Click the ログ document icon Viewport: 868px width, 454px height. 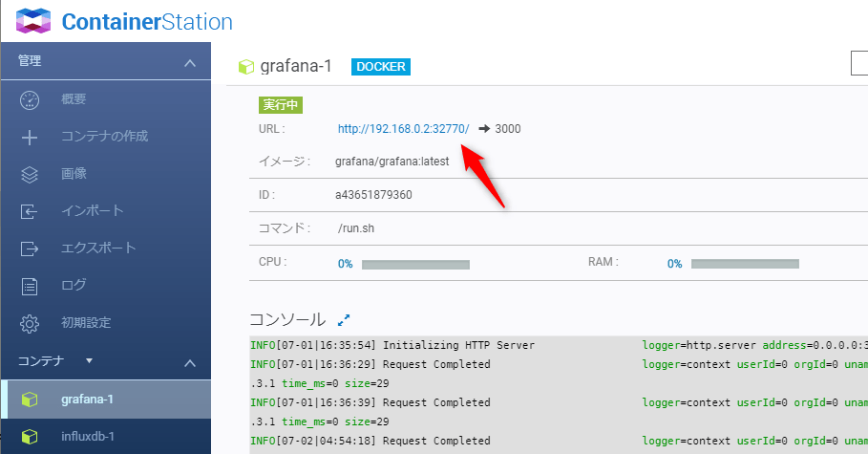click(x=30, y=286)
